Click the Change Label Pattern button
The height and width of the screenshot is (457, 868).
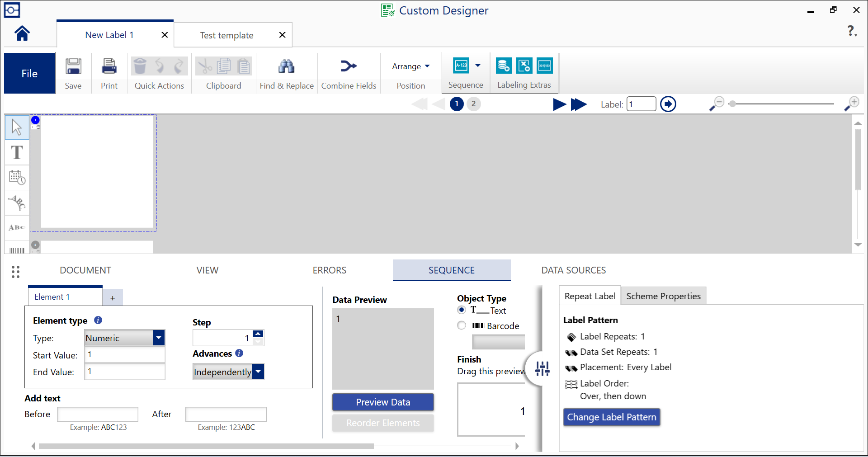pos(612,417)
